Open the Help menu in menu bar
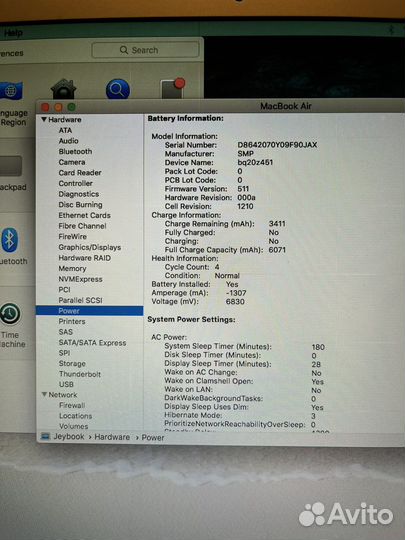This screenshot has width=405, height=540. tap(13, 33)
